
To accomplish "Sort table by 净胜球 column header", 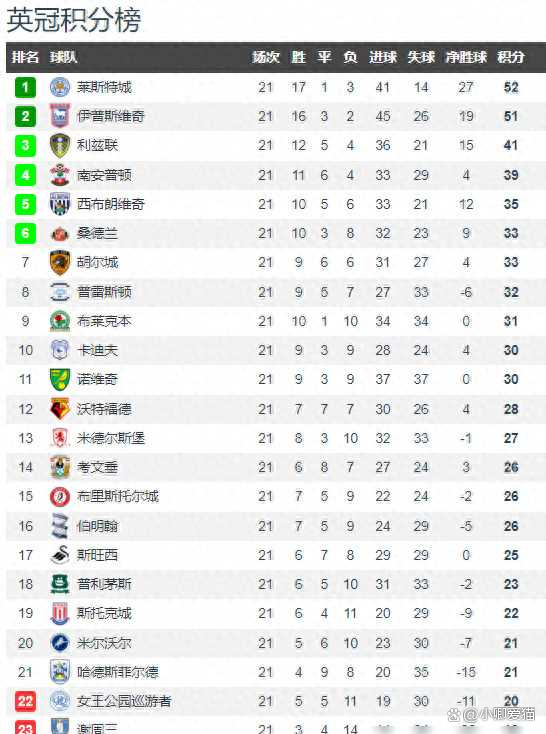I will (x=466, y=57).
